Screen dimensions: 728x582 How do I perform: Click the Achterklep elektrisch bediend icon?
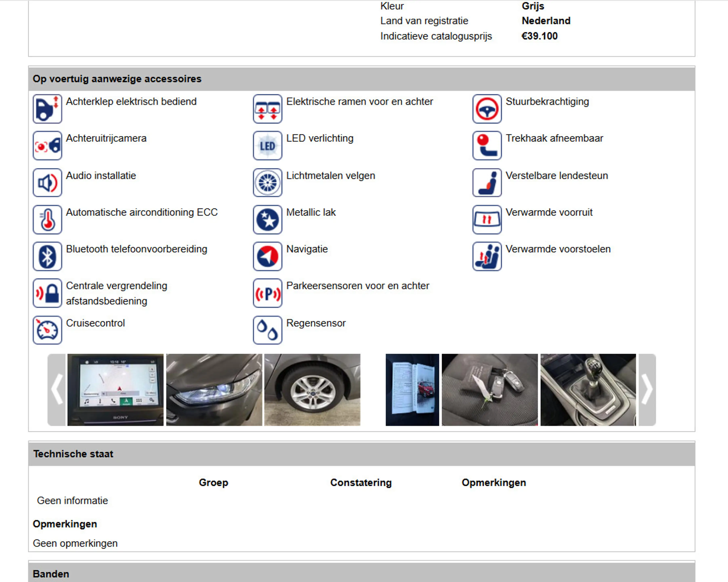tap(47, 109)
